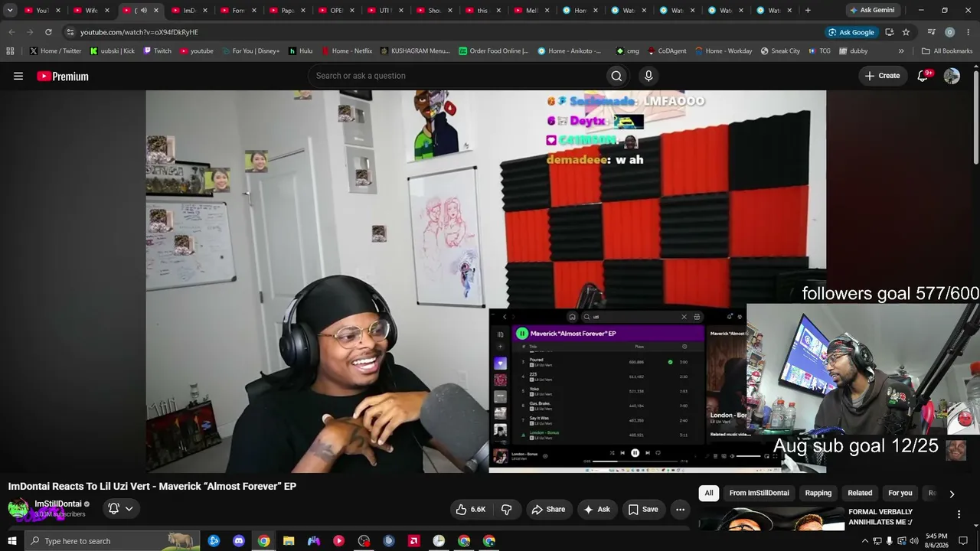Open the Home - Netflix bookmark
The width and height of the screenshot is (980, 551).
coord(347,51)
